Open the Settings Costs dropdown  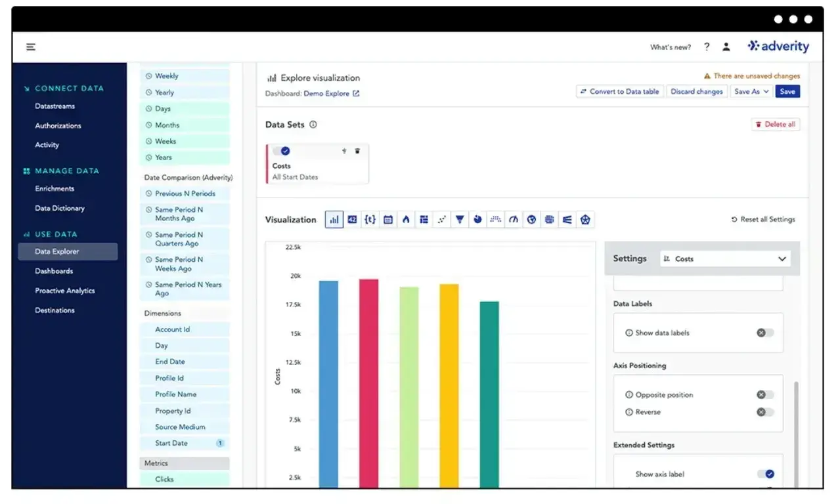click(x=725, y=259)
